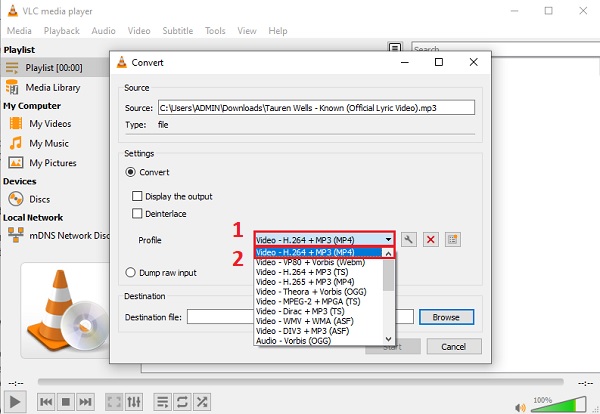Click the playlist Search box

tap(505, 49)
